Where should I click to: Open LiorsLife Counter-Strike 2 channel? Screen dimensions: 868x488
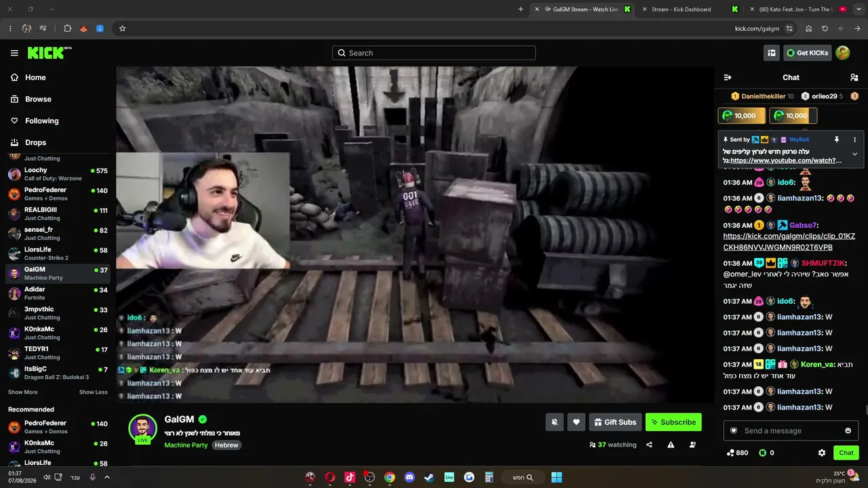[x=58, y=253]
